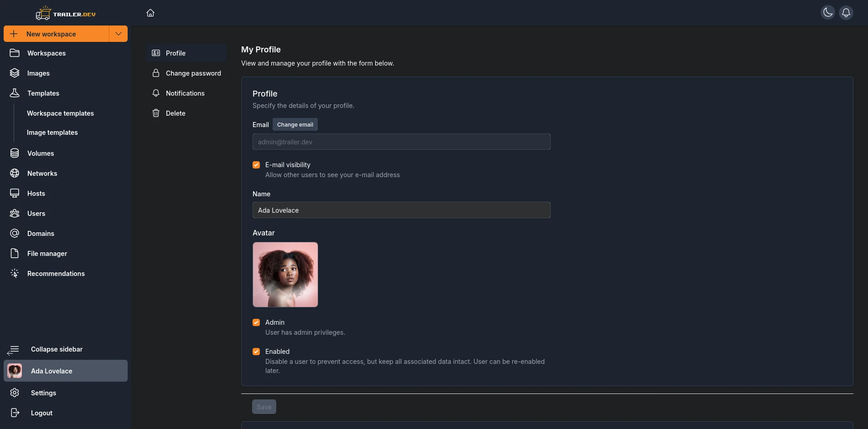The image size is (868, 429).
Task: Click 'Allow other users to see your e-mail address'
Action: tap(332, 174)
